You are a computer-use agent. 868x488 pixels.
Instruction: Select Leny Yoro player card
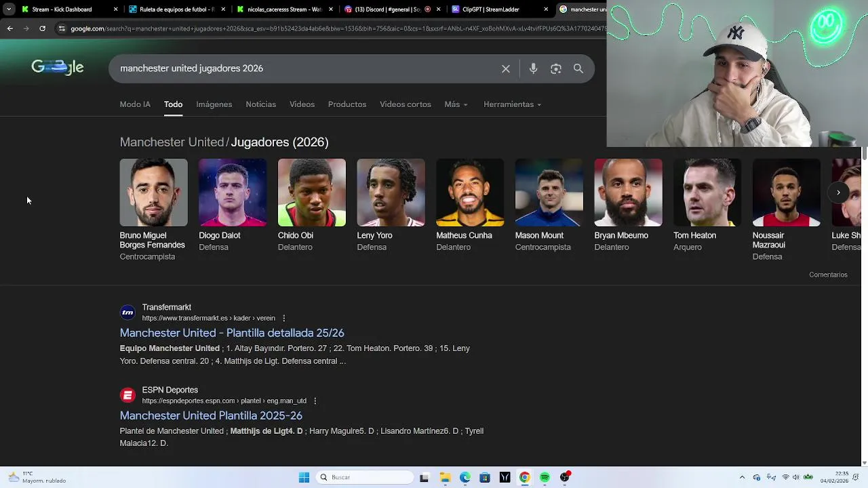click(391, 205)
